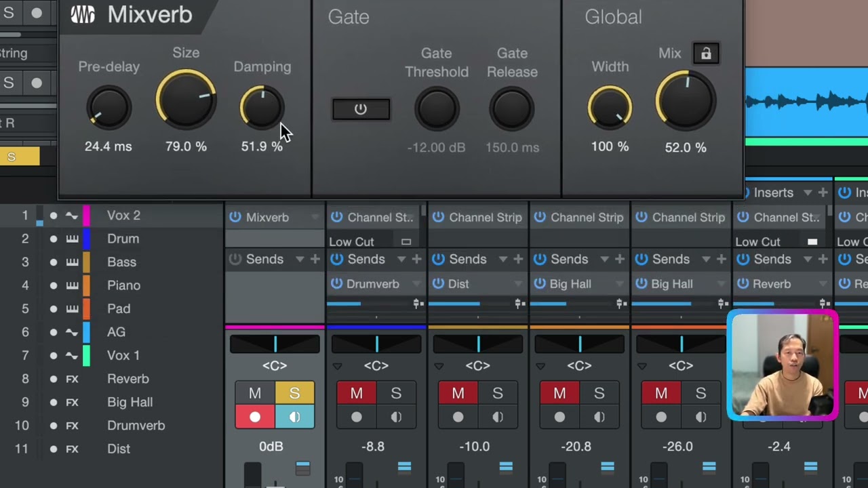
Task: Unmute the -8.8 channel
Action: (356, 393)
